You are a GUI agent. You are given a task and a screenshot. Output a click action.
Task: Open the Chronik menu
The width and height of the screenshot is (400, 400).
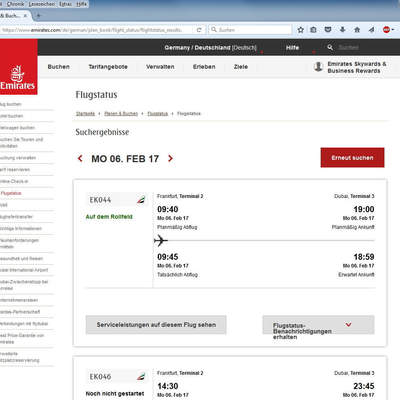[x=15, y=4]
